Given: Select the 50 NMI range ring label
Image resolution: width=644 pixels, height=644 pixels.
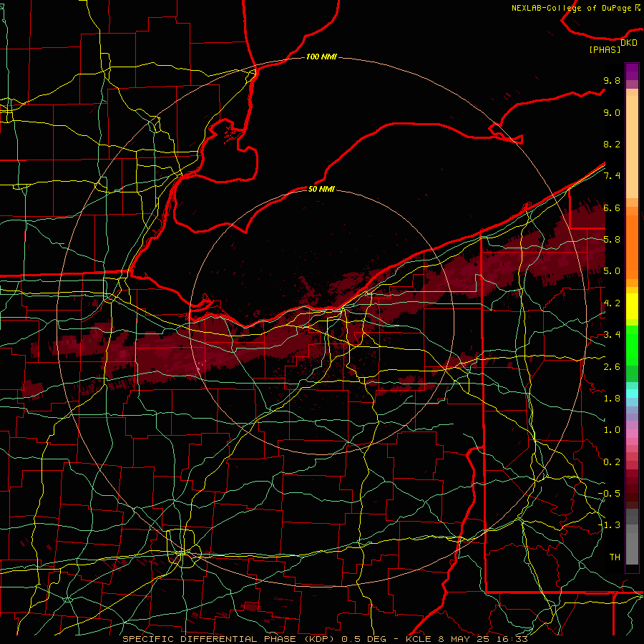Looking at the screenshot, I should tap(321, 189).
